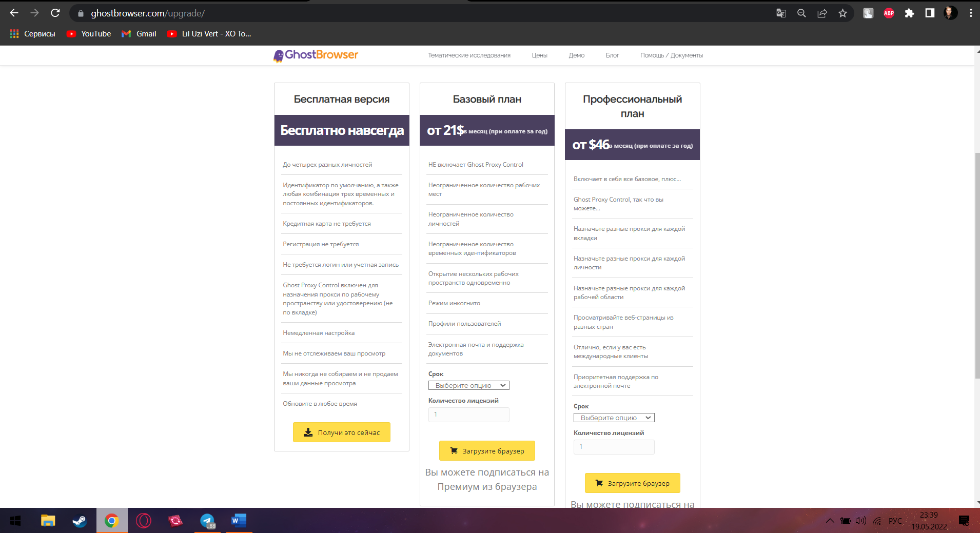Image resolution: width=980 pixels, height=533 pixels.
Task: Click 'До четырех разных личностей' text
Action: click(x=327, y=165)
